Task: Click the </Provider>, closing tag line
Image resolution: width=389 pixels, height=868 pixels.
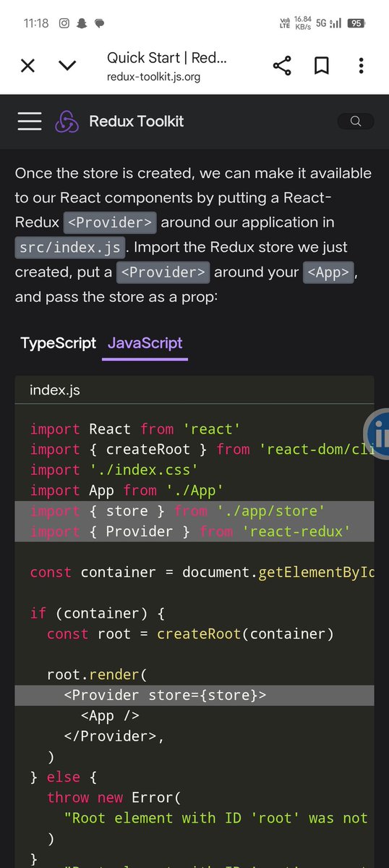Action: click(x=114, y=736)
